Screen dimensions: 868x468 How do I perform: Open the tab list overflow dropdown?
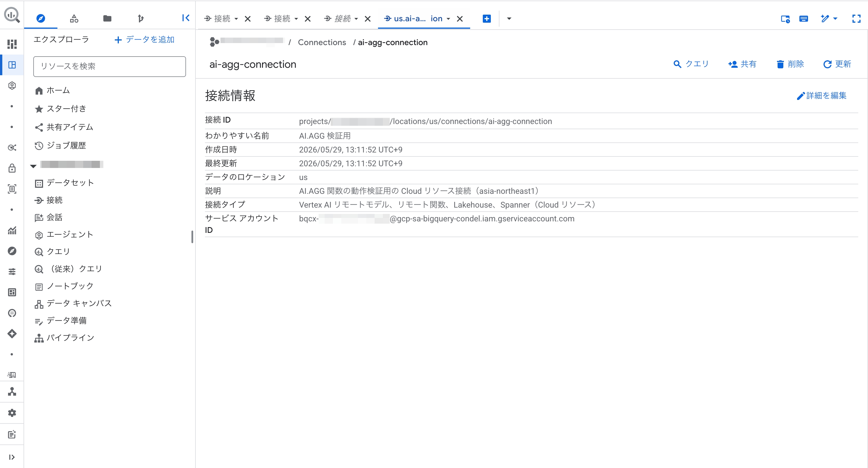tap(509, 19)
